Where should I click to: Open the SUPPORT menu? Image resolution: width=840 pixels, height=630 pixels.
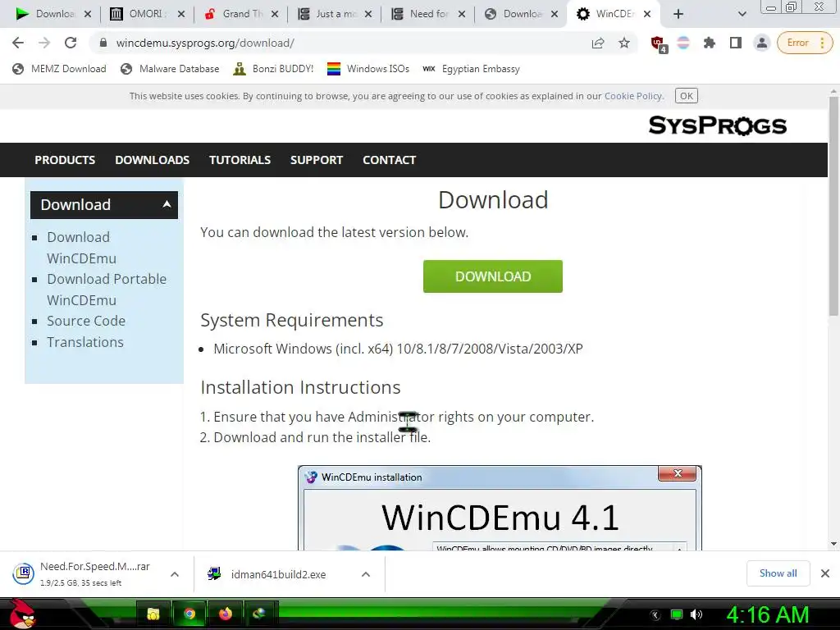(x=317, y=160)
